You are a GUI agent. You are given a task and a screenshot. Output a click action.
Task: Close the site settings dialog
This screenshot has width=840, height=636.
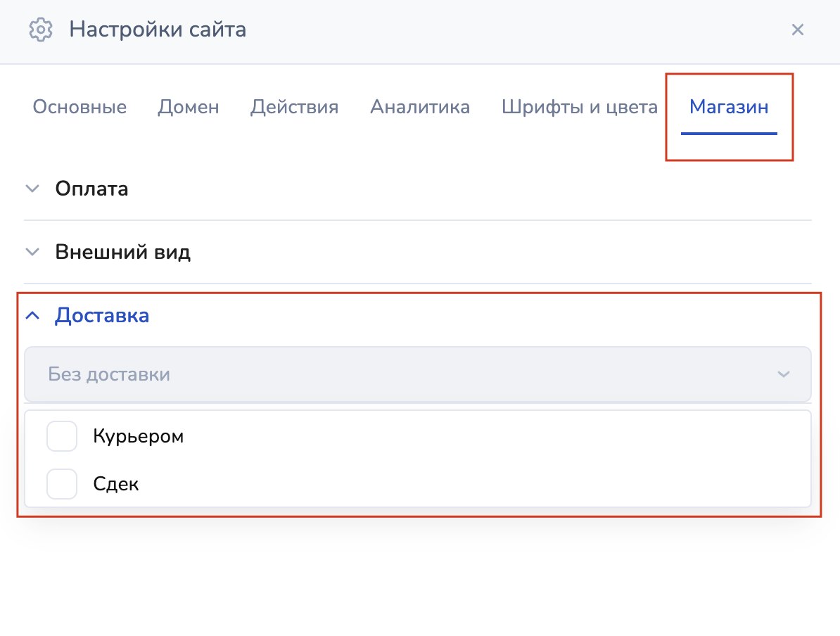[797, 30]
